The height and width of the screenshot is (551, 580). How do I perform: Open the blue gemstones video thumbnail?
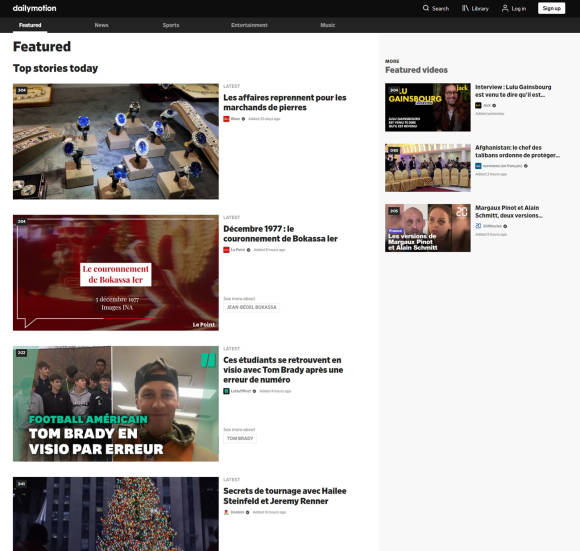point(116,141)
